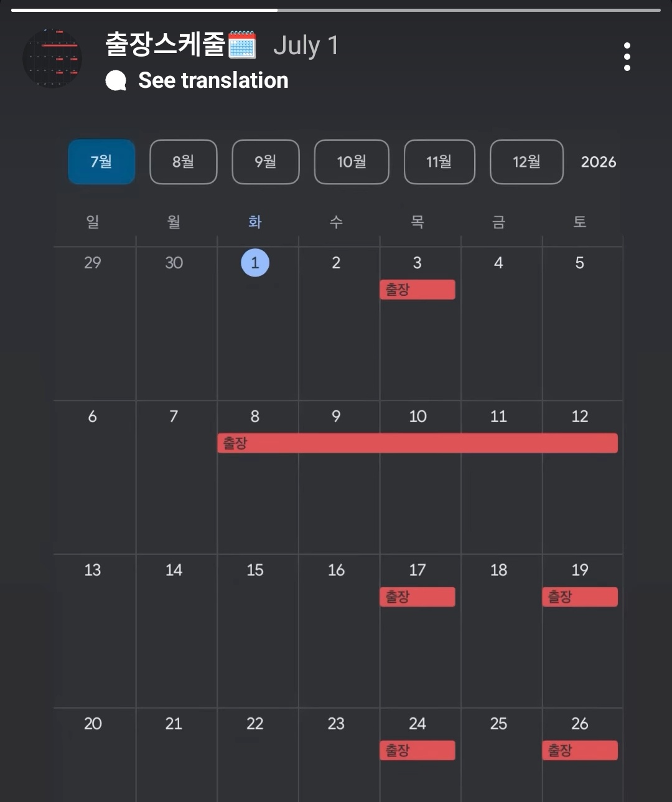The width and height of the screenshot is (672, 802).
Task: Open the 출장 event on July 19
Action: click(580, 597)
